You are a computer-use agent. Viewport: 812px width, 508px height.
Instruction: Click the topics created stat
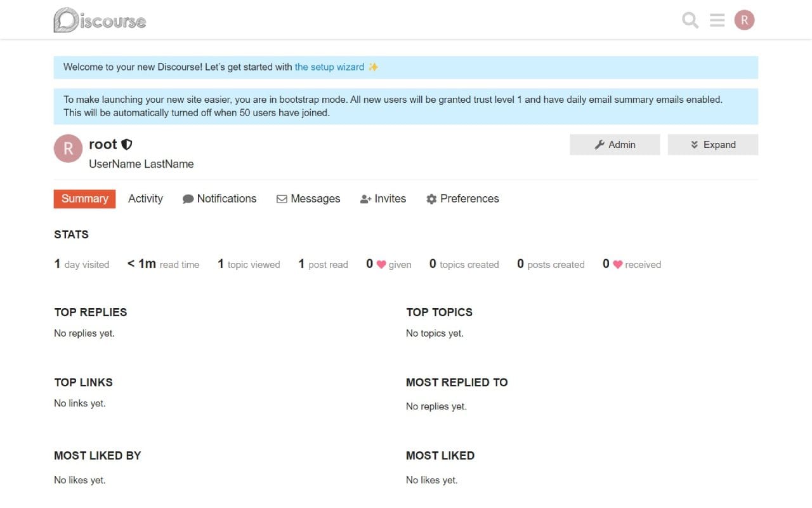463,264
